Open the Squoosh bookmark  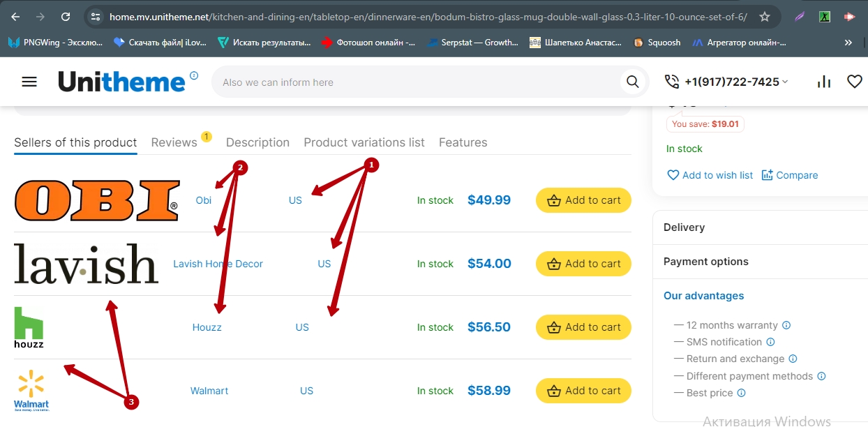coord(657,43)
